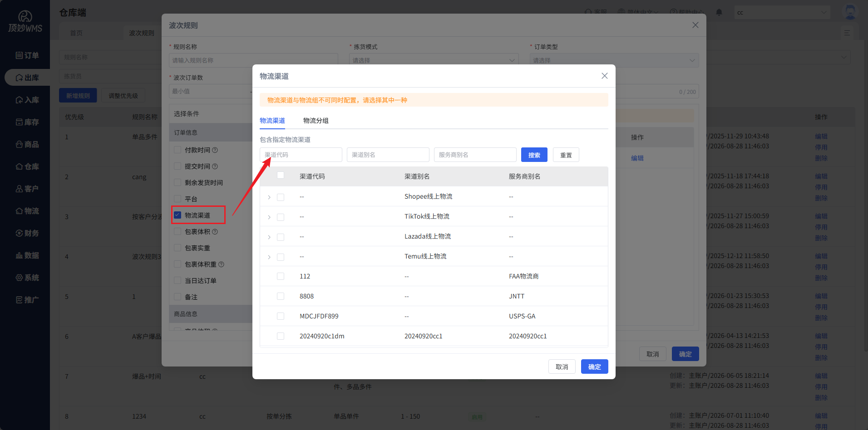Screen dimensions: 868x430
Task: Click the 重置 button
Action: [x=566, y=155]
